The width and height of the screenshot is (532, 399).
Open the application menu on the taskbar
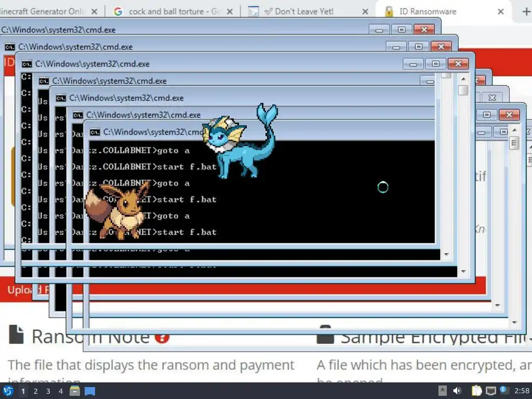[8, 391]
